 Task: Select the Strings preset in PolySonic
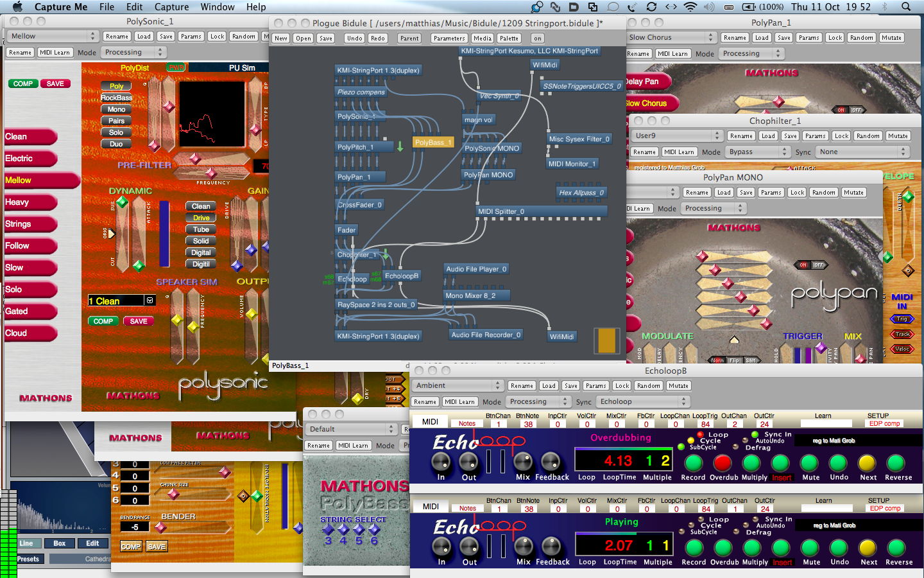pos(31,224)
